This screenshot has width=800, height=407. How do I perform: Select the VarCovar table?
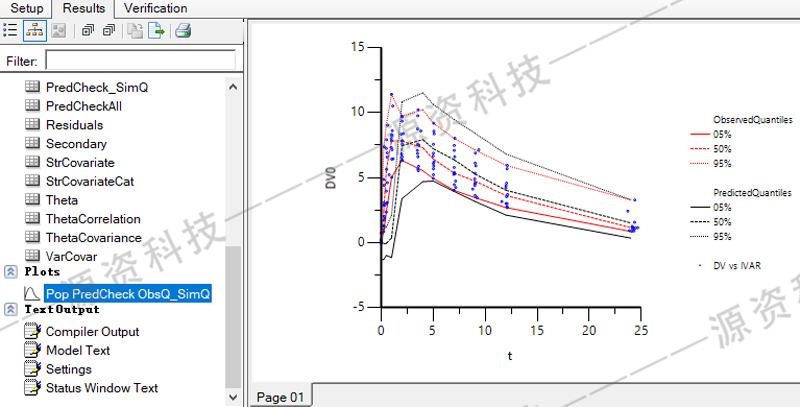(71, 257)
